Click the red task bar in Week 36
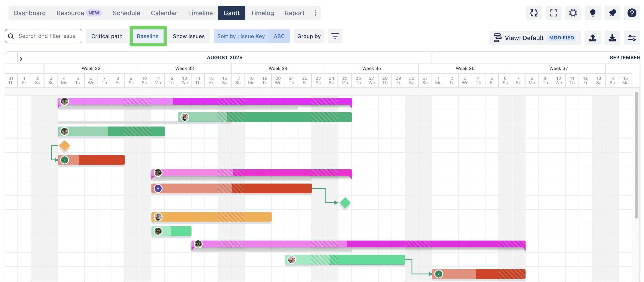Image resolution: width=644 pixels, height=282 pixels. tap(479, 274)
